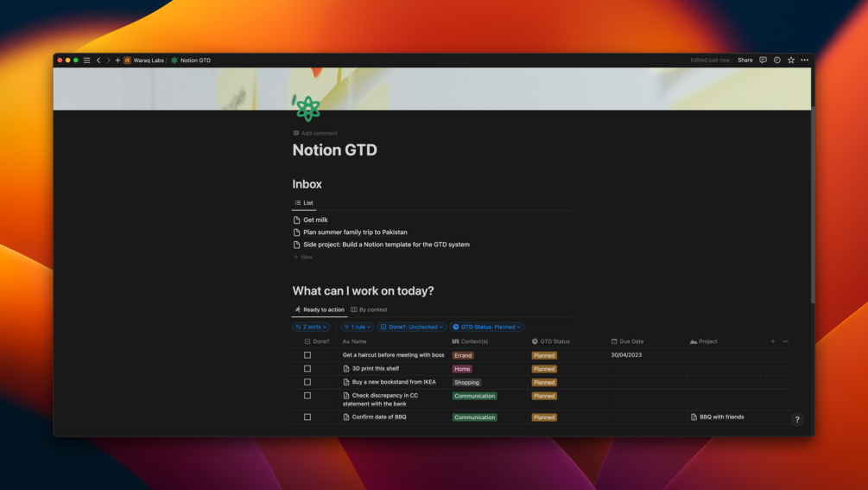Check off 3D print this shelf
Viewport: 868px width, 490px height.
(x=307, y=369)
